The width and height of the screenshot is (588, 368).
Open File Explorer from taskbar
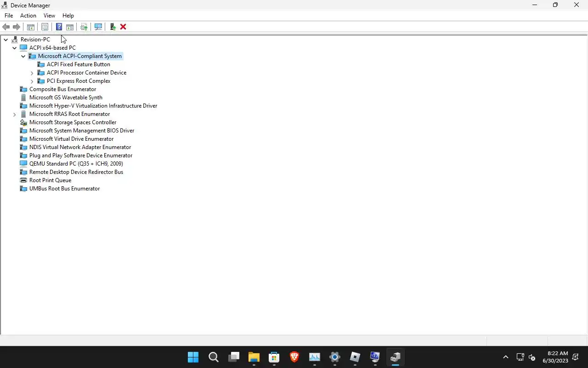[254, 357]
